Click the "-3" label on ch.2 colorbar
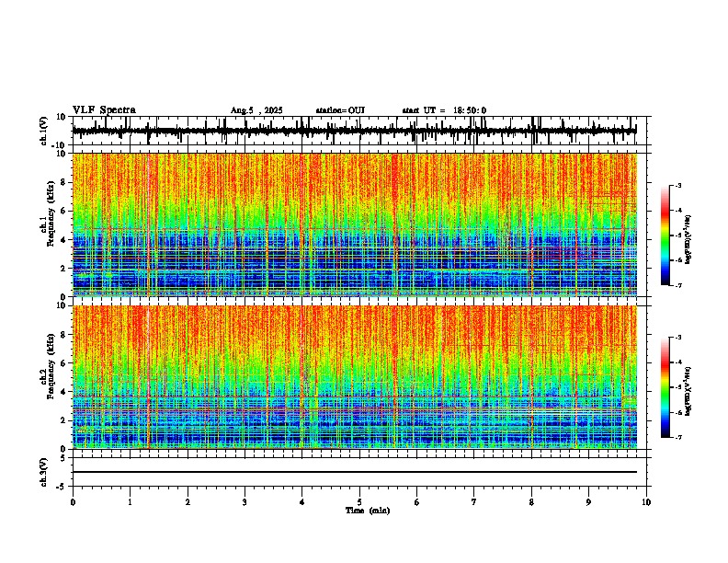The height and width of the screenshot is (563, 728). (678, 338)
